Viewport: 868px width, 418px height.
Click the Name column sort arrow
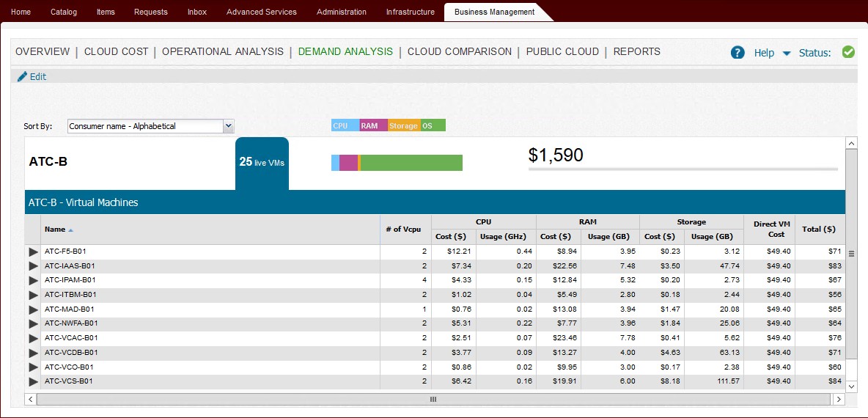point(71,230)
